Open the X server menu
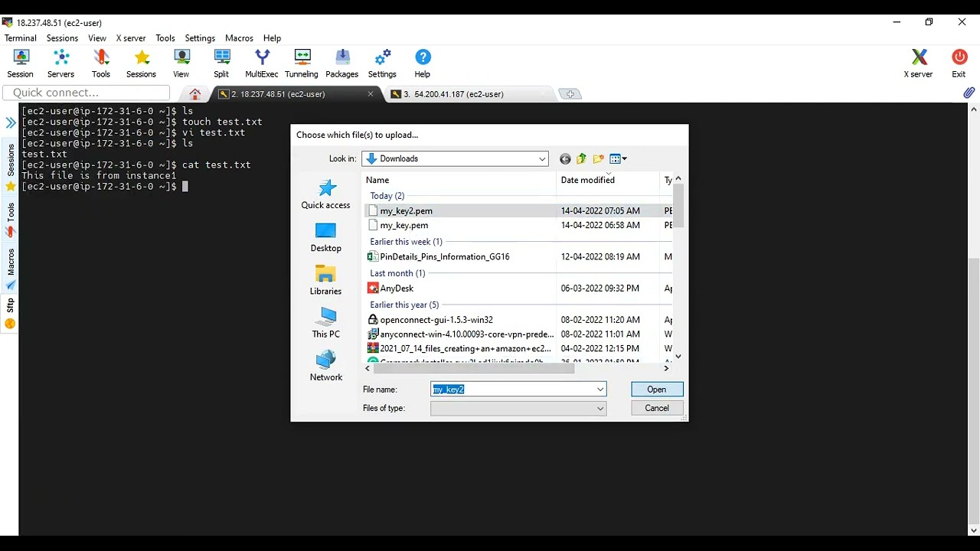Screen dimensions: 980x551 point(131,38)
